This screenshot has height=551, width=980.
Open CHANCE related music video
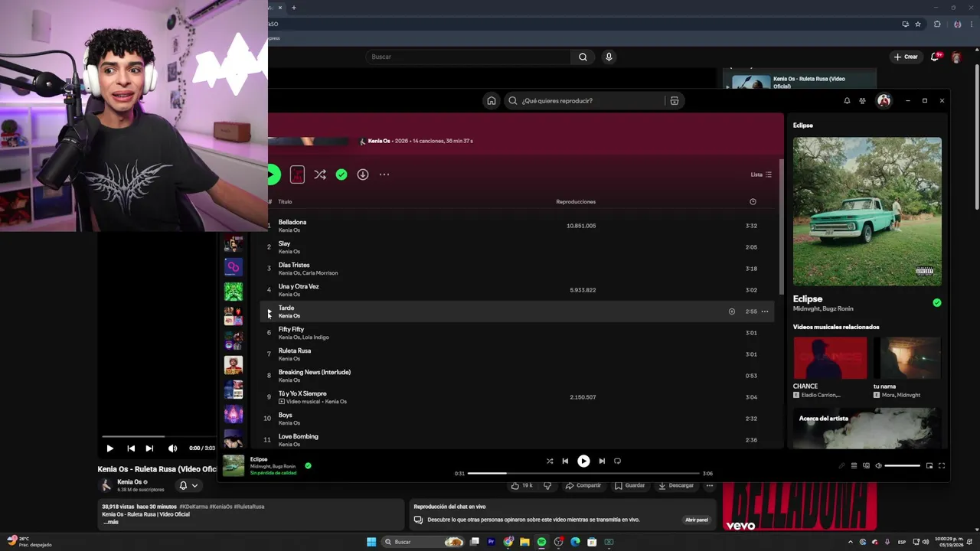click(x=830, y=358)
